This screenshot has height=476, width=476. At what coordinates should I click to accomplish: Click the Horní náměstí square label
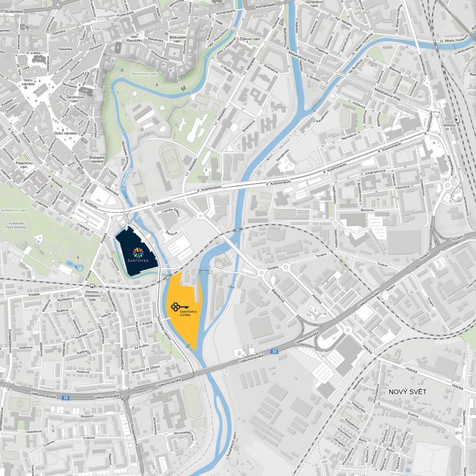pyautogui.click(x=28, y=82)
